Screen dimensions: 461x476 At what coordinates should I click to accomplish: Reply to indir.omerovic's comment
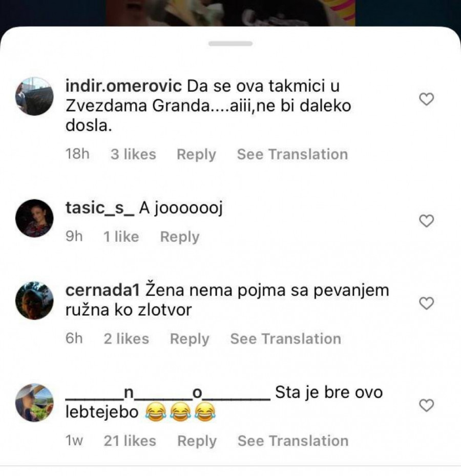pyautogui.click(x=196, y=155)
